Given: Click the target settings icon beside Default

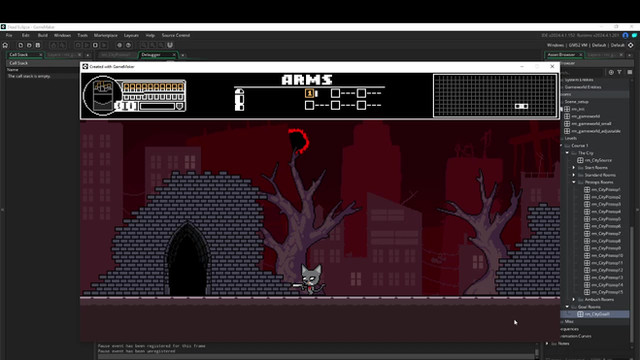Looking at the screenshot, I should coord(631,45).
